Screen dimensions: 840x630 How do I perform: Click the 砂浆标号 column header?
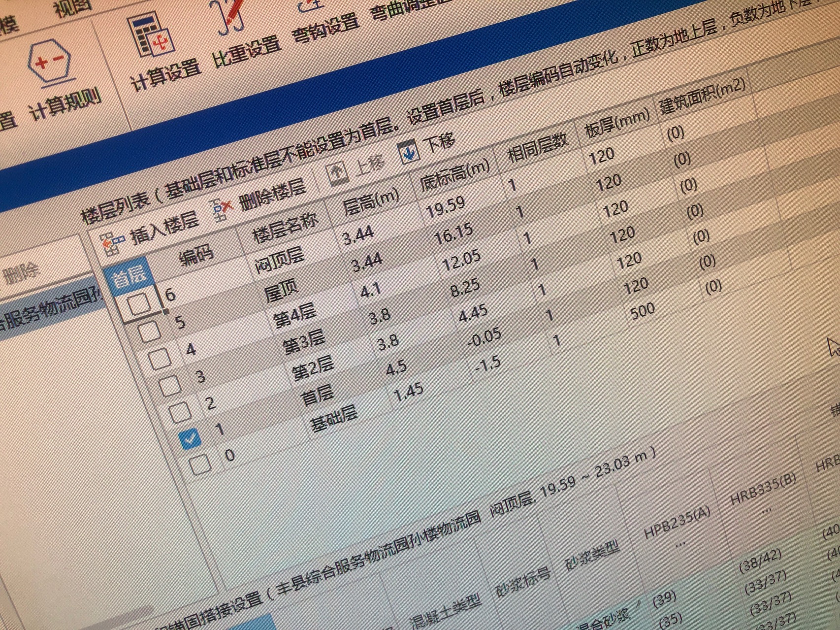523,581
